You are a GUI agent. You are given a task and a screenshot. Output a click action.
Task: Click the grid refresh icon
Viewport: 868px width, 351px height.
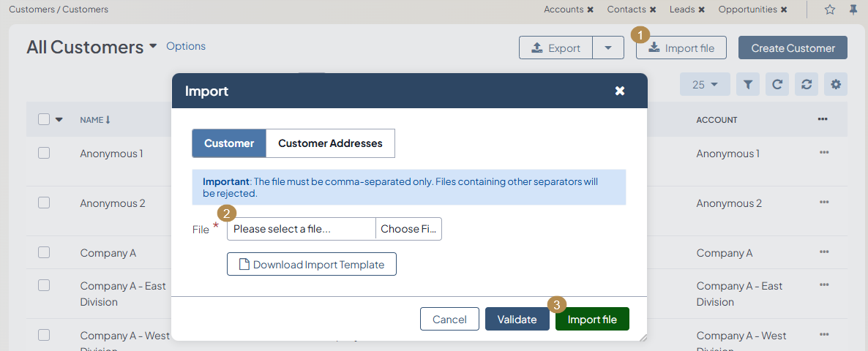777,85
